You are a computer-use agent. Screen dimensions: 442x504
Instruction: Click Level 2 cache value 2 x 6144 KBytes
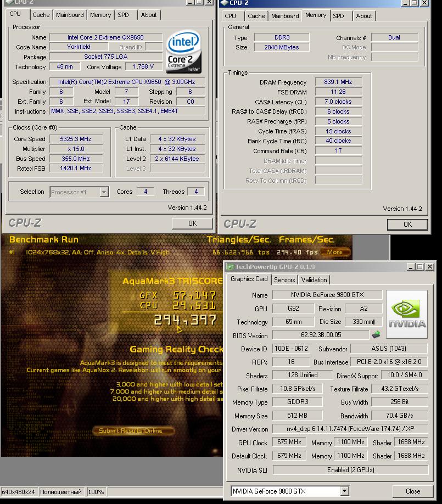coord(177,159)
